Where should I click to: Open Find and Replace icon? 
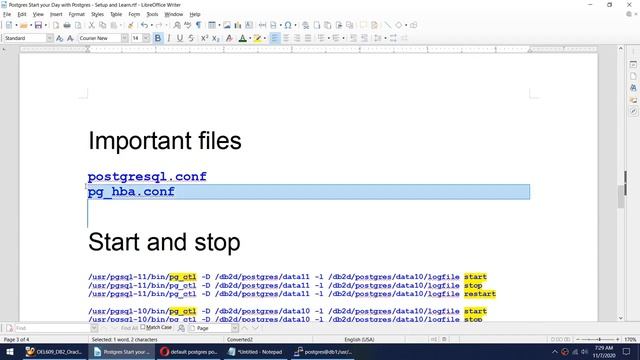pos(177,25)
